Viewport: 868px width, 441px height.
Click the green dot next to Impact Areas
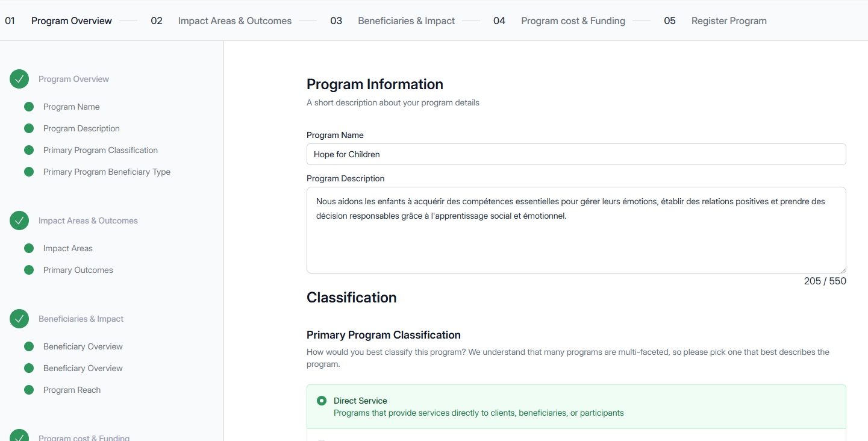tap(29, 248)
